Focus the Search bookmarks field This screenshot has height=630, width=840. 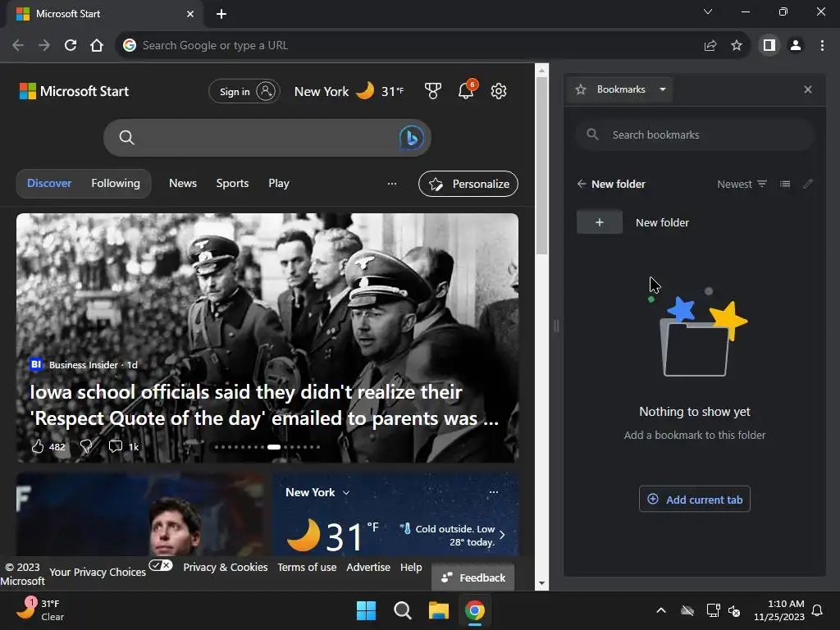[x=694, y=135]
